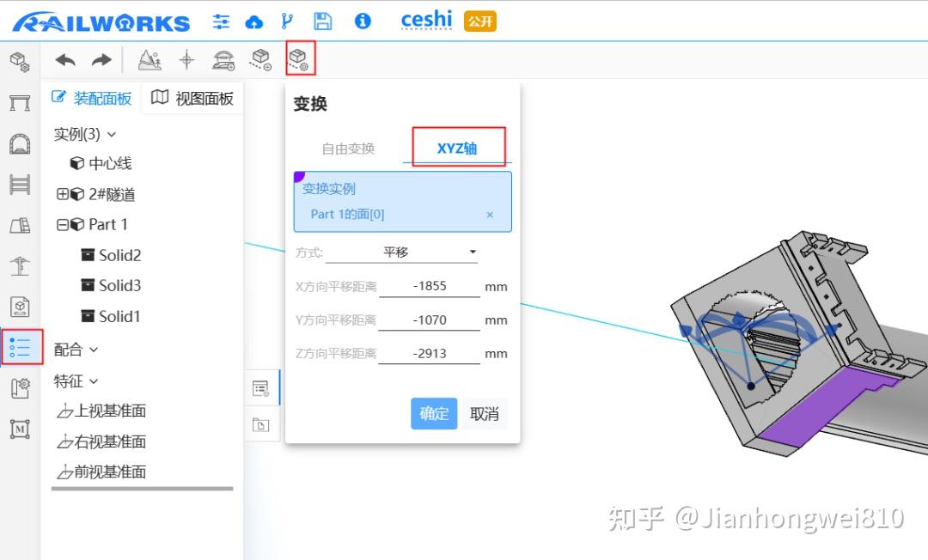Select the 自由变换 tab
This screenshot has height=560, width=928.
[x=348, y=149]
